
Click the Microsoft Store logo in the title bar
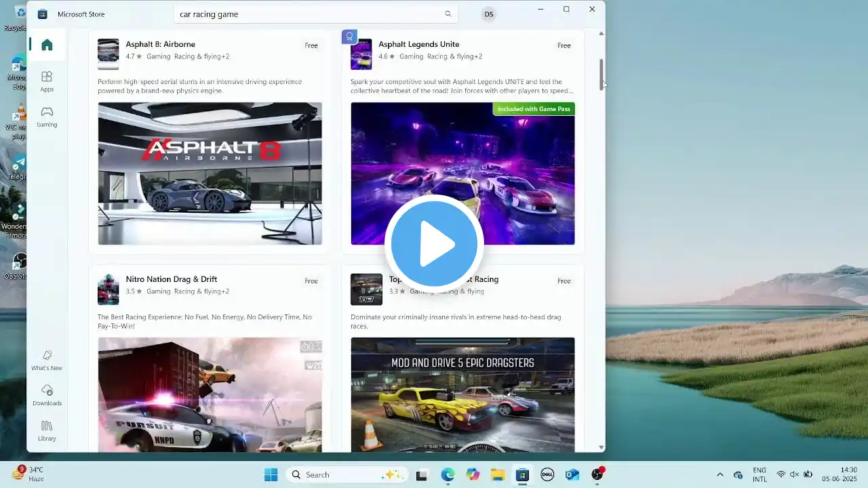pyautogui.click(x=42, y=14)
